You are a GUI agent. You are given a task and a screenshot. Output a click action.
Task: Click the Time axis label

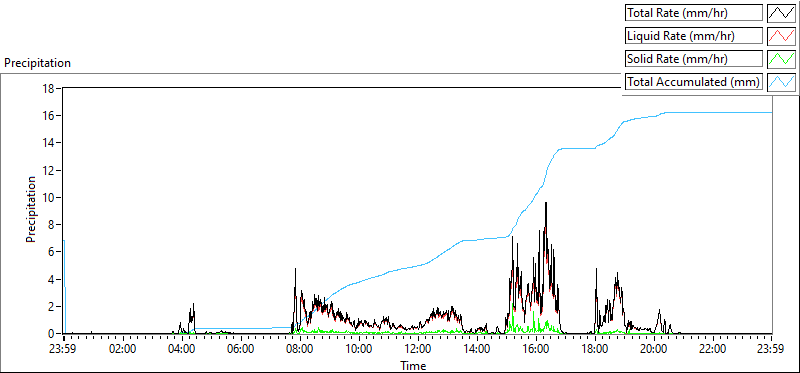pyautogui.click(x=413, y=365)
